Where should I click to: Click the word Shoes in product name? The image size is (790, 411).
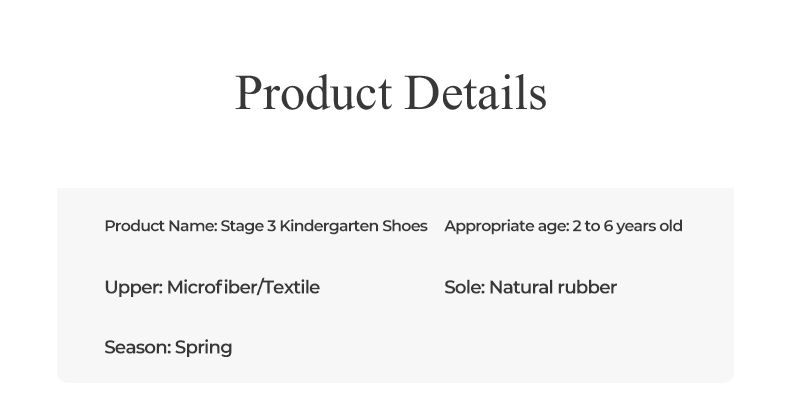[x=405, y=226]
